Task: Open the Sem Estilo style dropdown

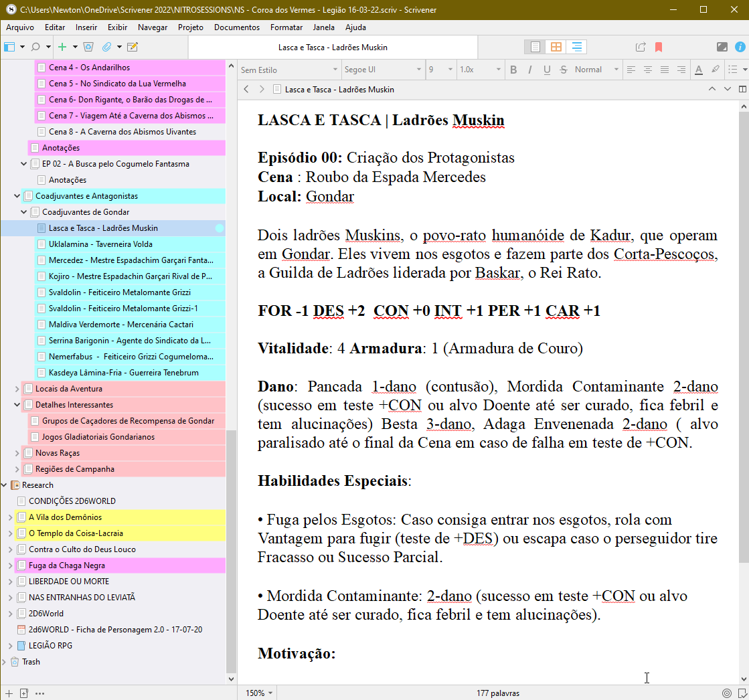Action: (x=289, y=70)
